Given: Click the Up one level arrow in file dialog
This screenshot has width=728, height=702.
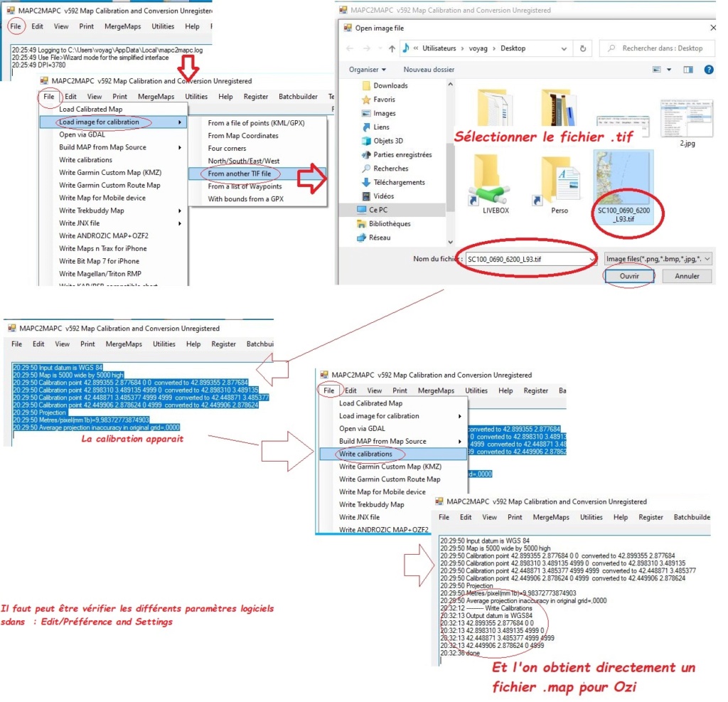Looking at the screenshot, I should click(392, 48).
